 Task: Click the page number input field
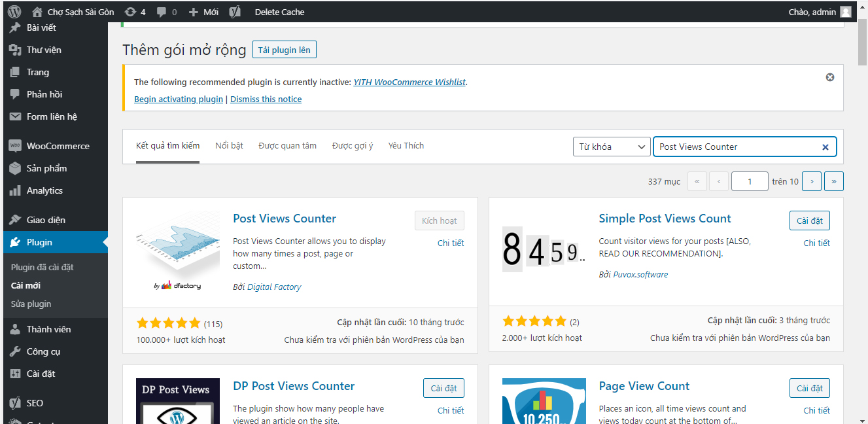pyautogui.click(x=750, y=181)
